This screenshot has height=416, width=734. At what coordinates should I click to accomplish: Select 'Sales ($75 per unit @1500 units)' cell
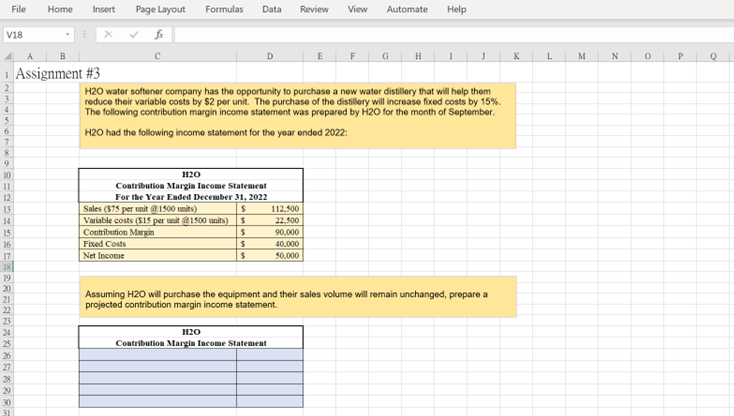click(158, 209)
